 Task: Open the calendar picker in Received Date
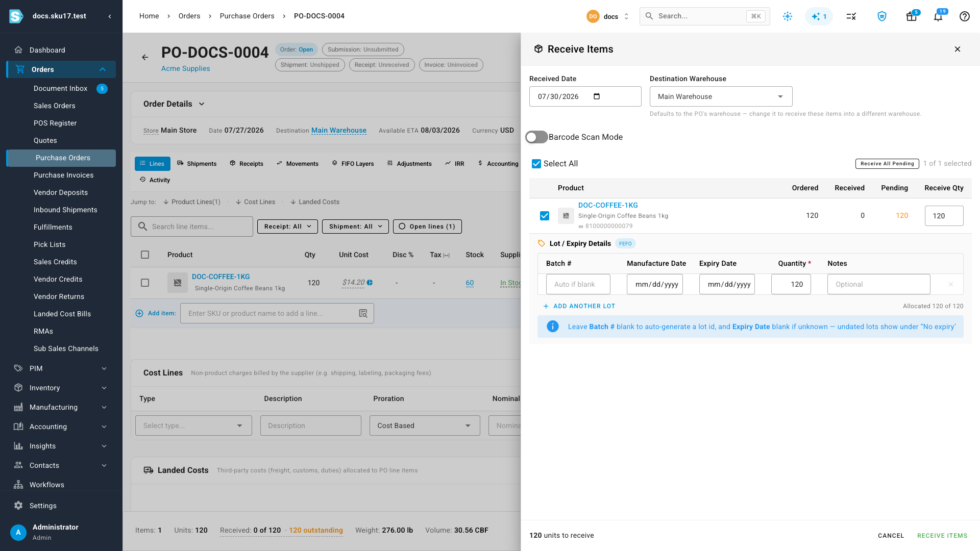click(x=597, y=96)
